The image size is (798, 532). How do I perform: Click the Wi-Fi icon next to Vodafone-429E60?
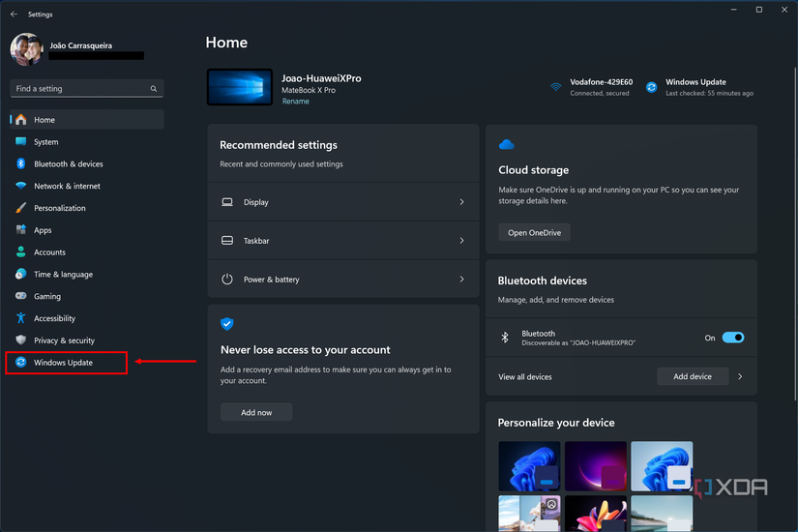pos(556,87)
